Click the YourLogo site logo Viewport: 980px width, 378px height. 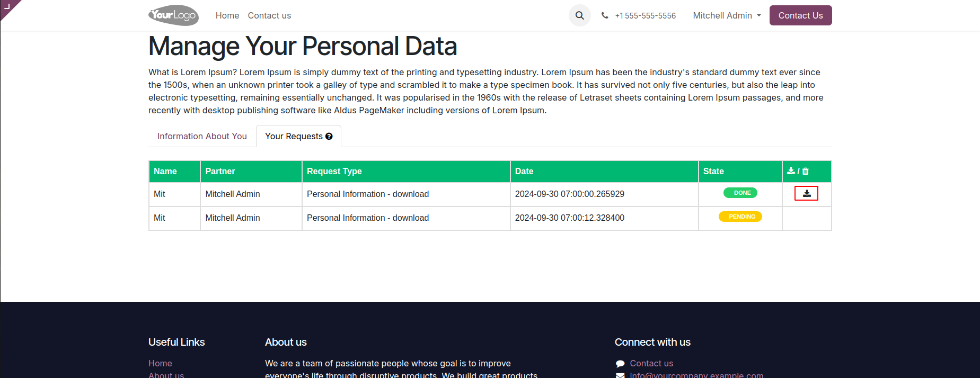173,15
